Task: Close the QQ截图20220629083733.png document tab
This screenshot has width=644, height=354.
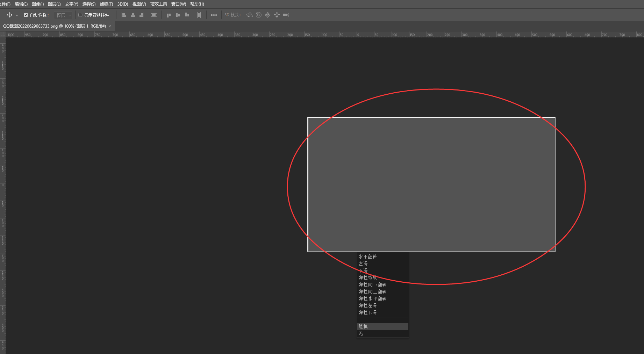Action: click(110, 26)
